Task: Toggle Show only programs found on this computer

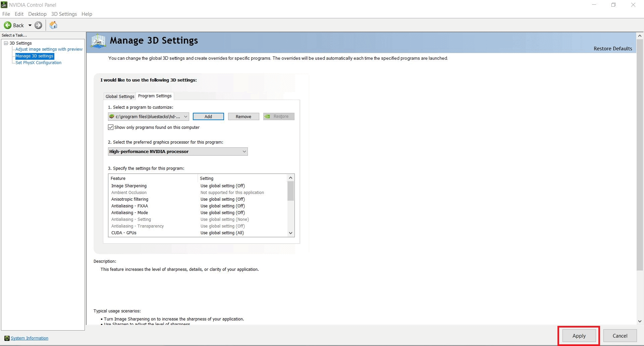Action: coord(111,127)
